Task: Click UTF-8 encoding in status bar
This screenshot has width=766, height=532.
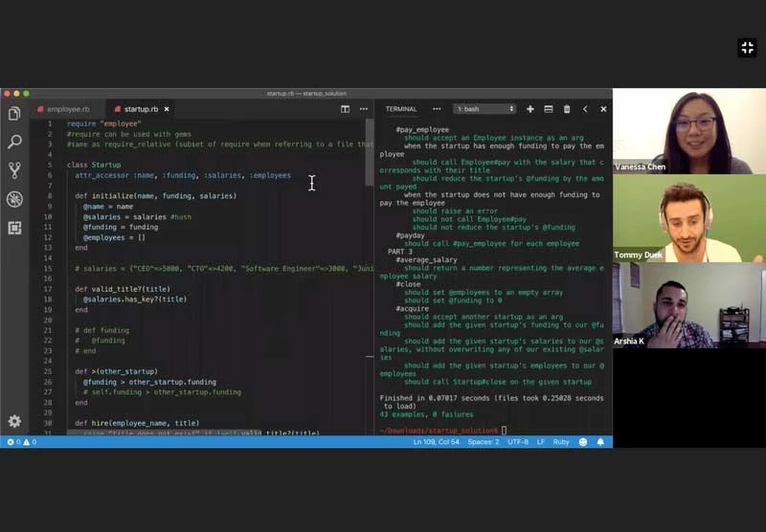Action: tap(517, 442)
